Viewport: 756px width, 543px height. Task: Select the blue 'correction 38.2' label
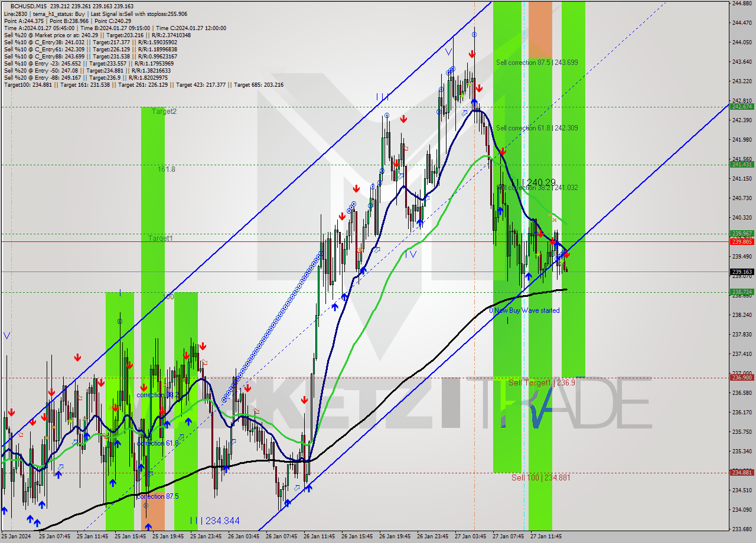click(x=158, y=395)
